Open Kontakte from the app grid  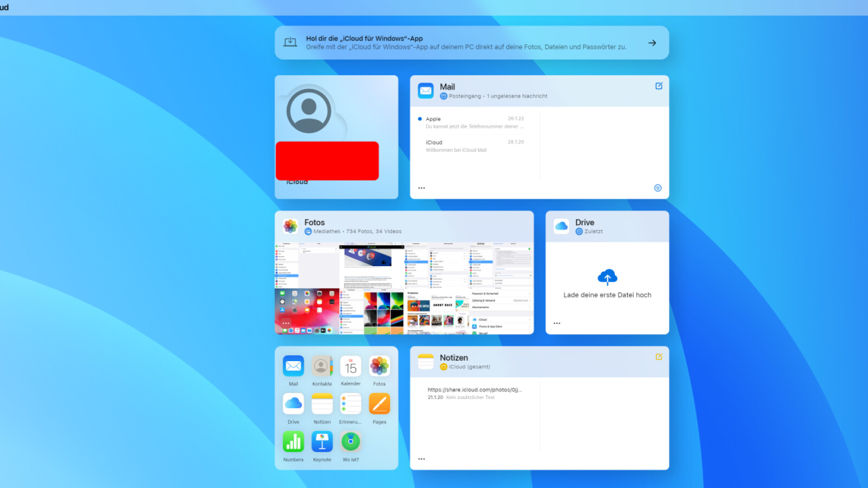click(x=322, y=367)
